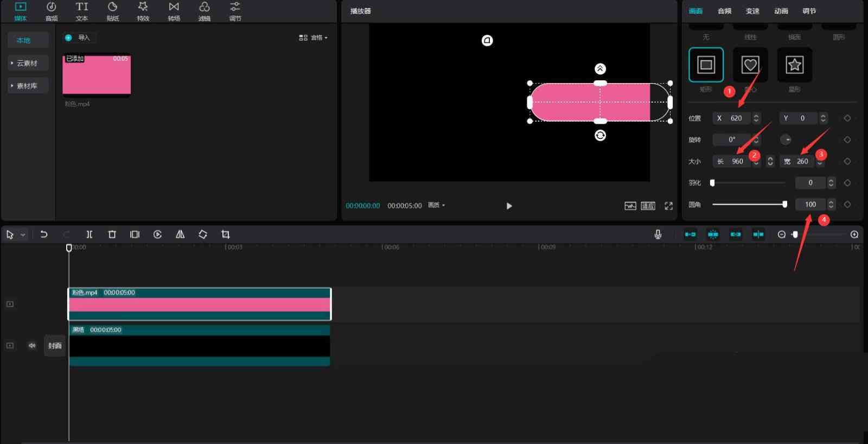This screenshot has height=444, width=868.
Task: Select the 媒体 (media) section icon
Action: (21, 7)
